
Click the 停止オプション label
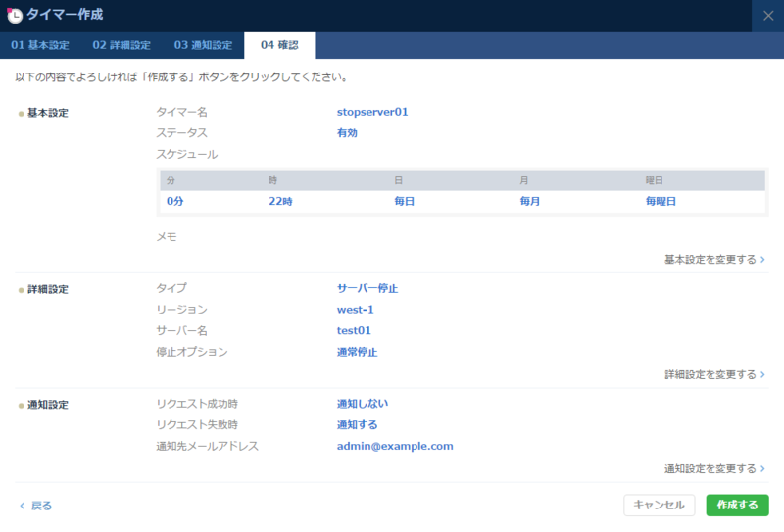(192, 352)
